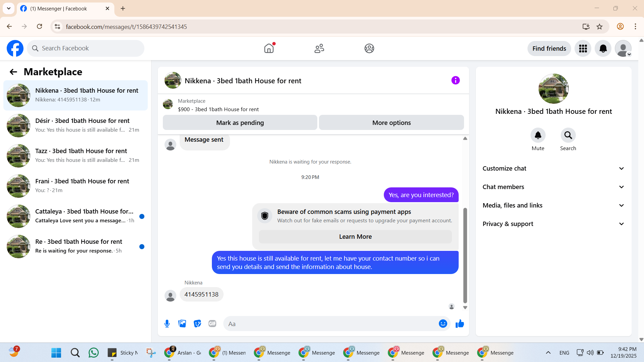Open the Chrome profile icon
The width and height of the screenshot is (644, 362).
click(x=620, y=27)
